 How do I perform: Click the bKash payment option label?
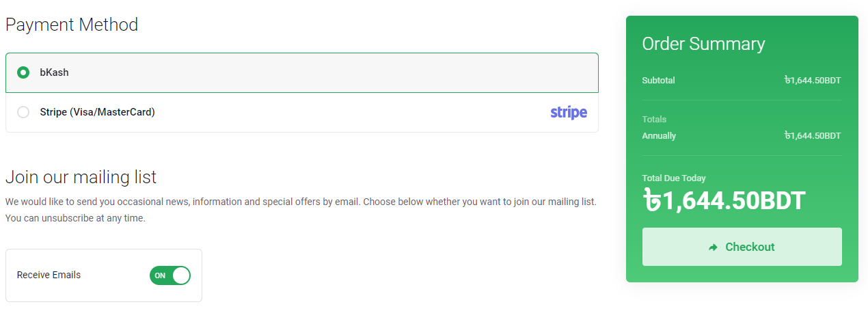[x=54, y=72]
